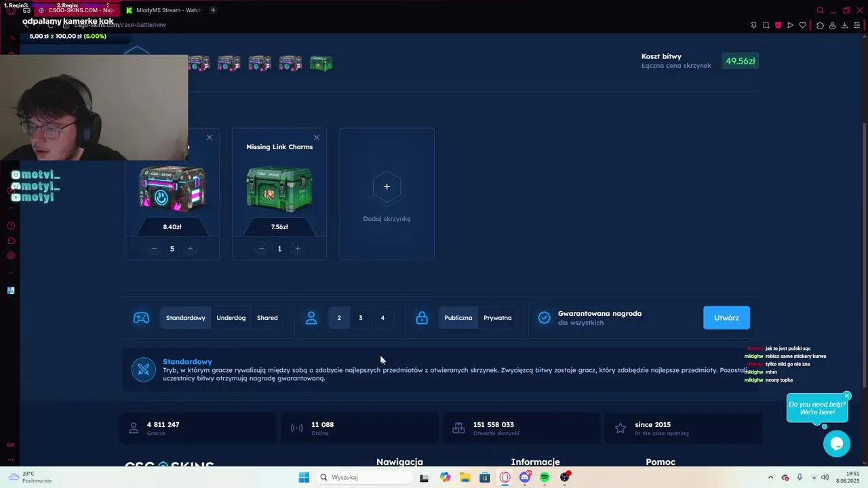This screenshot has height=488, width=868.
Task: Remove the Missing Link Charms case
Action: click(x=316, y=138)
